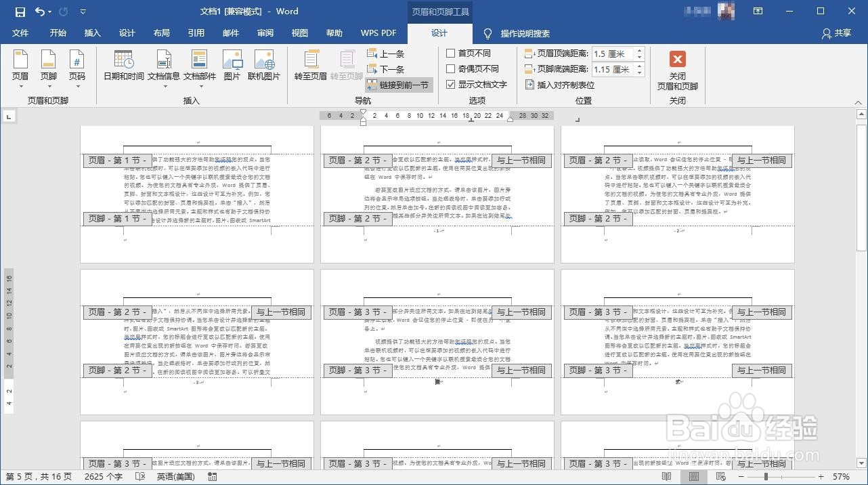Open the 文件 menu tab
868x485 pixels.
click(x=20, y=33)
